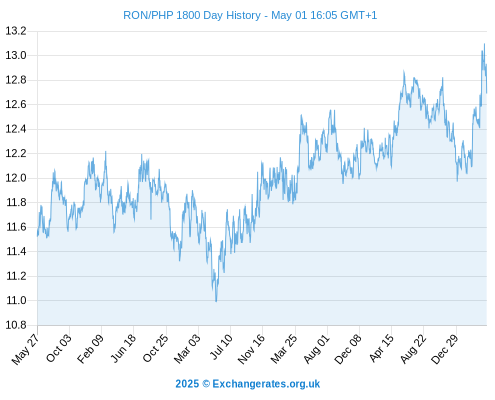Screen dimensions: 495x400
Task: Click the Feb 09 date label
Action: [90, 349]
